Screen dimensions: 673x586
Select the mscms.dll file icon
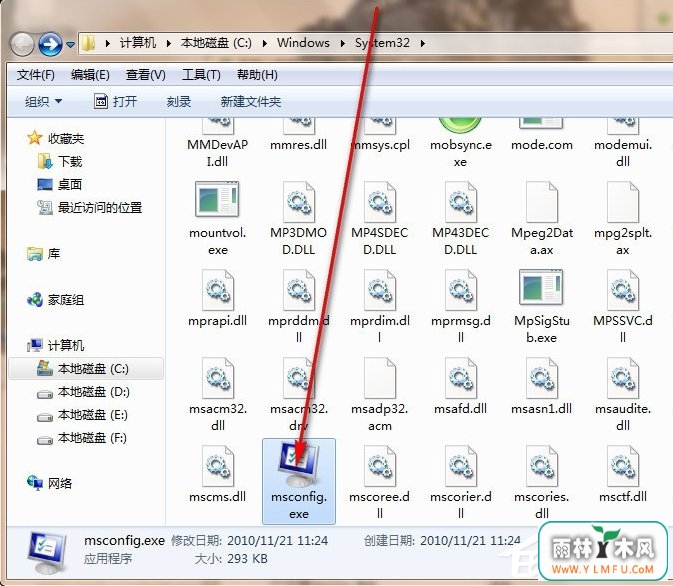[x=218, y=466]
